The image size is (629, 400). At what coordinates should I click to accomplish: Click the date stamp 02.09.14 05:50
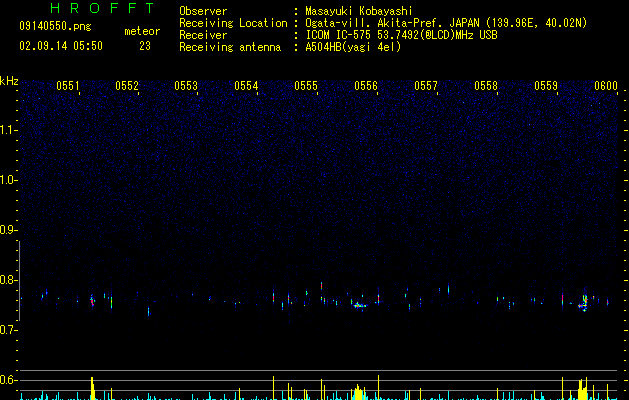[61, 46]
